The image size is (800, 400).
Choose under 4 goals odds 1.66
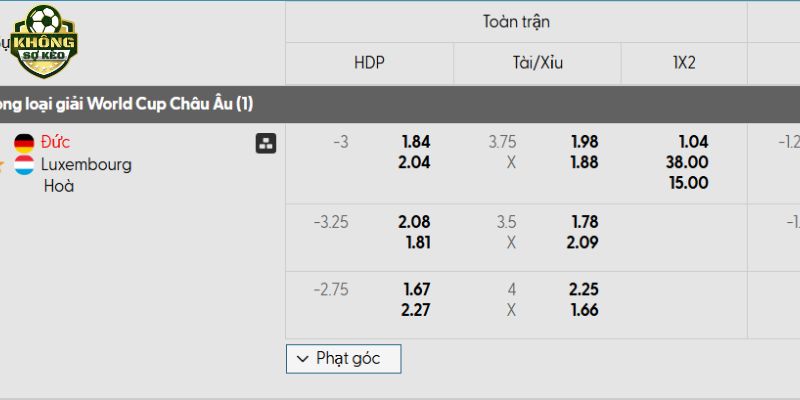click(x=583, y=310)
